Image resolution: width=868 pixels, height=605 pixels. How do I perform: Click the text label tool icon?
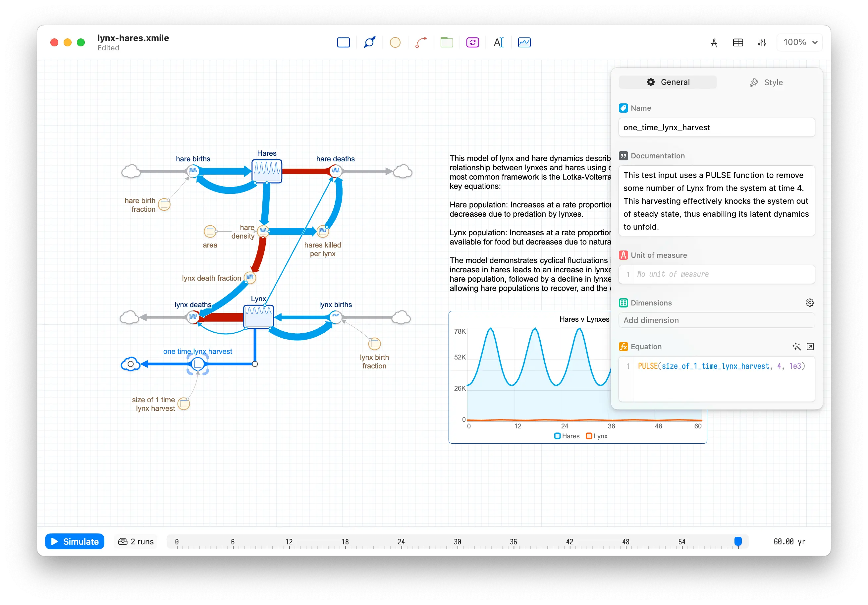(x=499, y=42)
